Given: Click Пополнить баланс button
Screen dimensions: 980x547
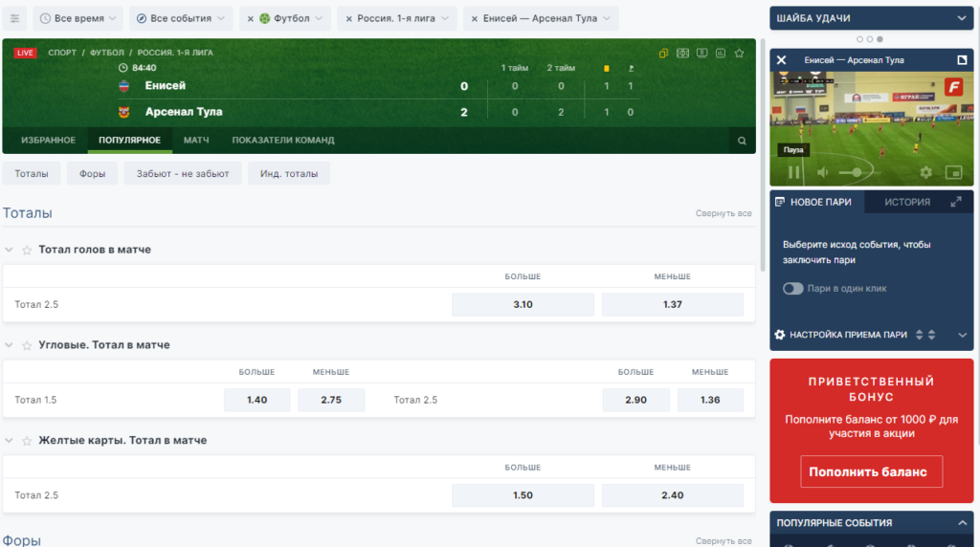Looking at the screenshot, I should (x=871, y=472).
